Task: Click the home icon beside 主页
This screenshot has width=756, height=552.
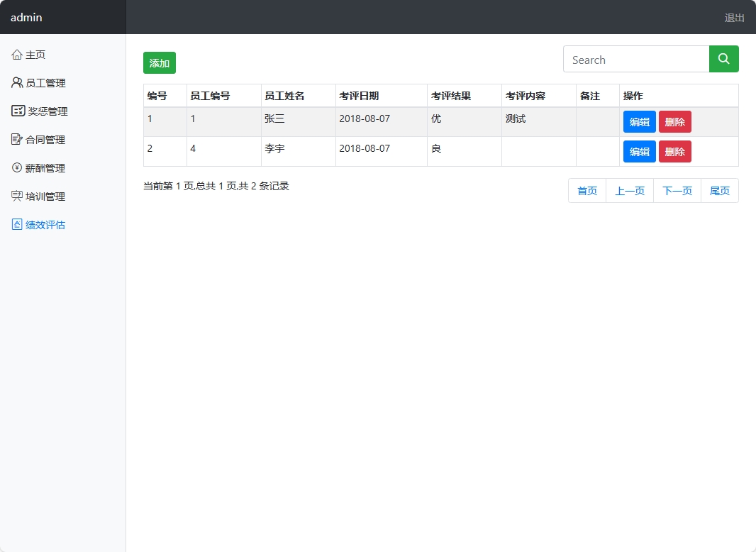Action: [x=17, y=54]
